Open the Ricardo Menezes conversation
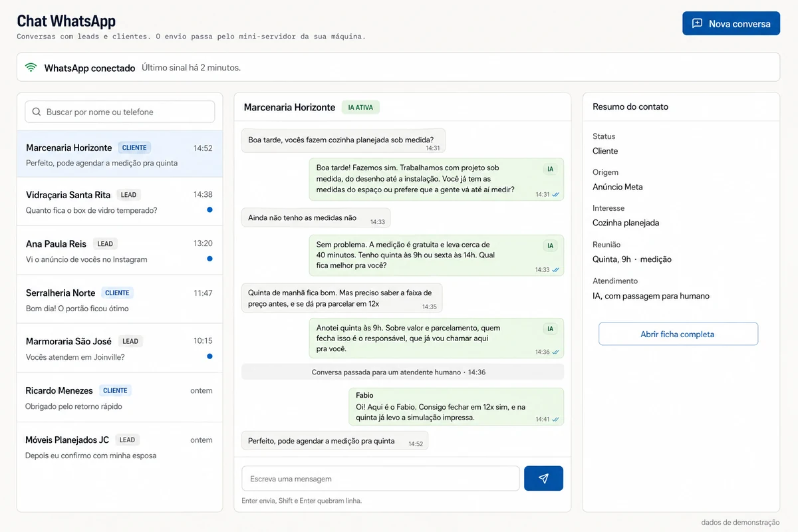This screenshot has width=798, height=532. point(120,398)
